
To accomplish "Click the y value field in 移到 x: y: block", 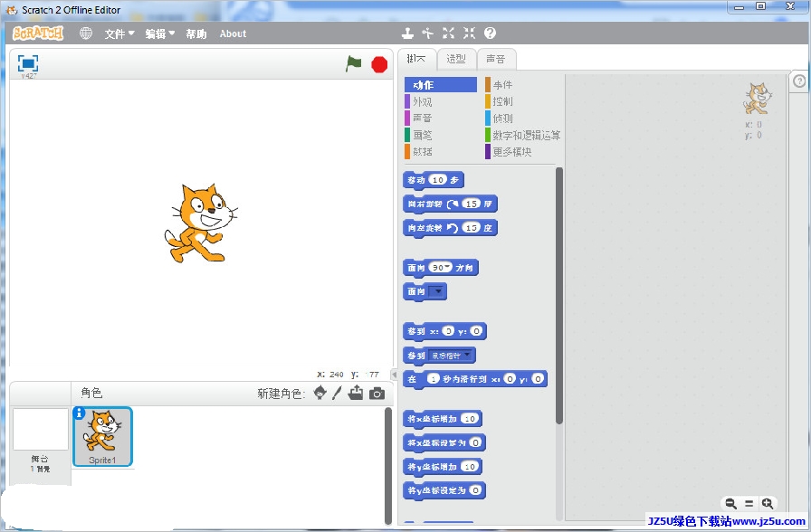I will point(476,331).
